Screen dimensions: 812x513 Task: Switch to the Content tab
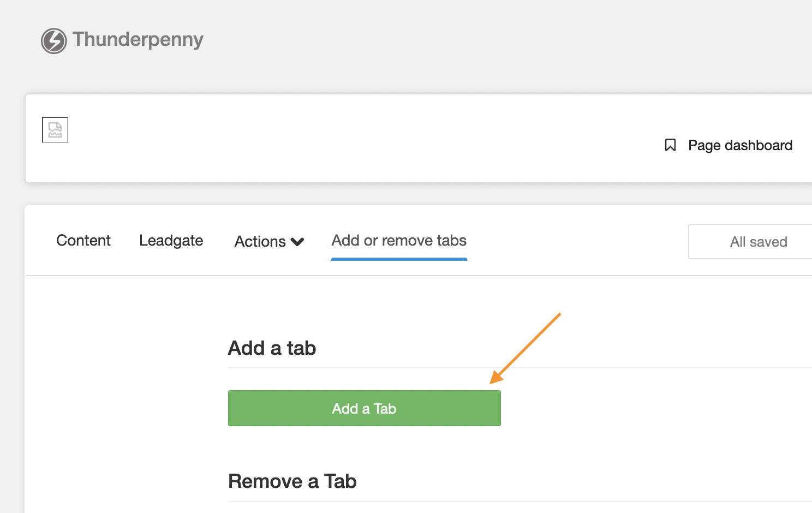point(83,241)
